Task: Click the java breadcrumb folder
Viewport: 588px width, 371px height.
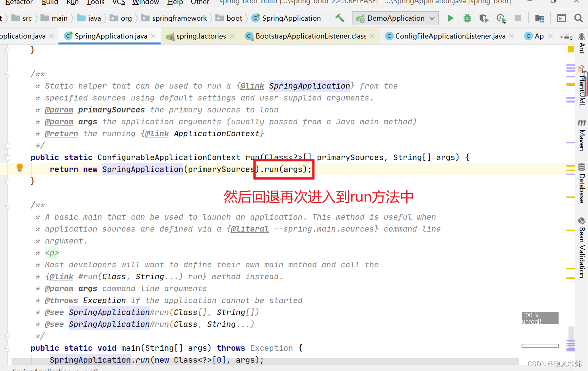Action: (x=89, y=18)
